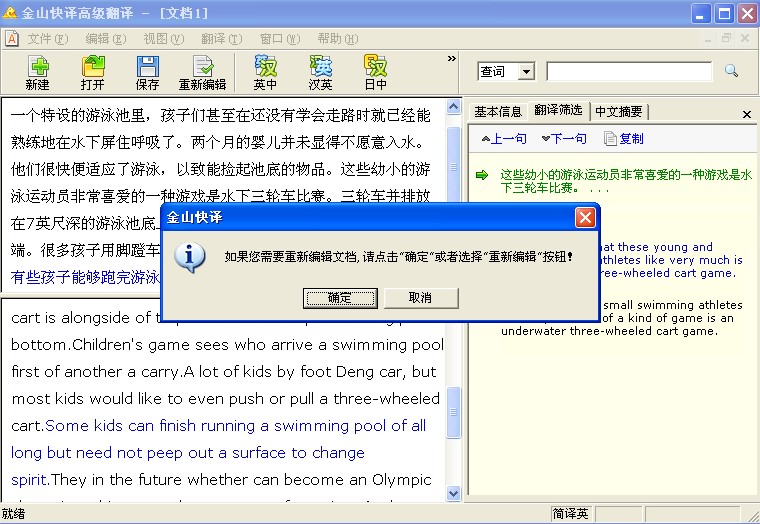The height and width of the screenshot is (524, 760).
Task: Click the document icon in the menu bar
Action: 12,39
